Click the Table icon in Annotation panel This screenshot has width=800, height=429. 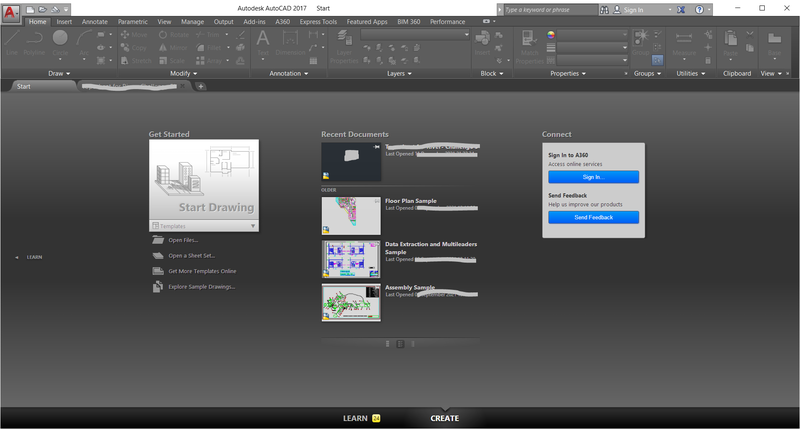tap(313, 61)
